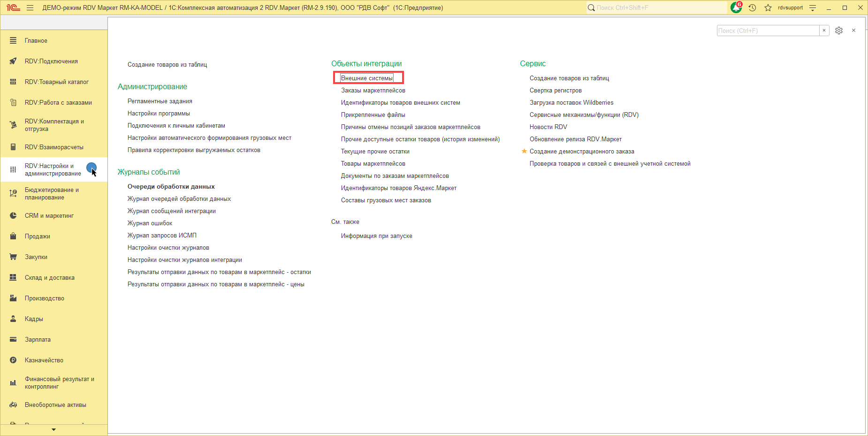Click the RDV:Подключения rocket icon
This screenshot has height=436, width=868.
click(13, 61)
